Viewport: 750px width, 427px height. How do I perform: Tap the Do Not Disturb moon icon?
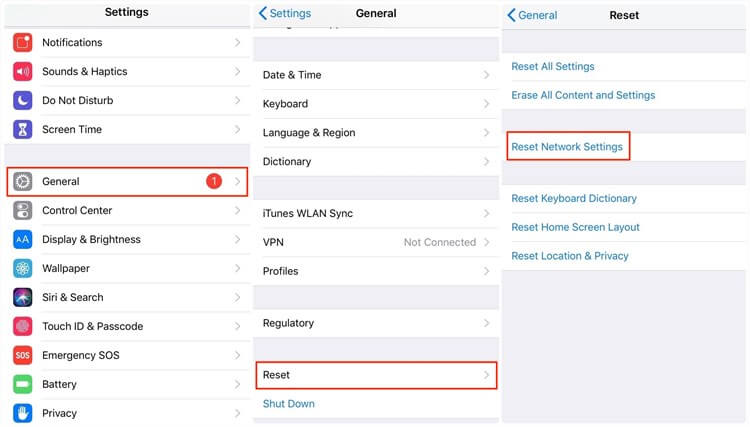pyautogui.click(x=23, y=101)
